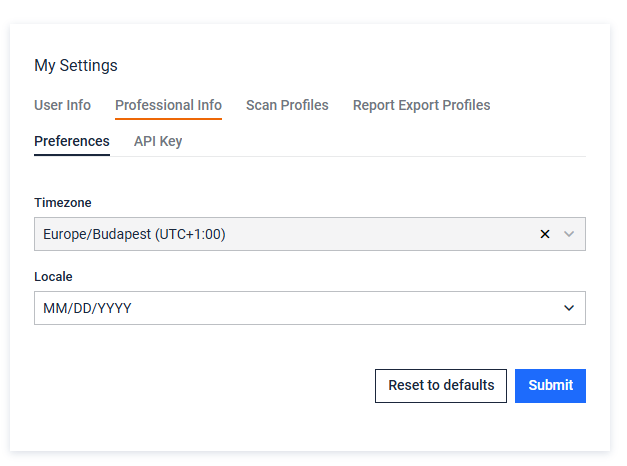Select the Professional Info tab
627x466 pixels.
[x=168, y=105]
